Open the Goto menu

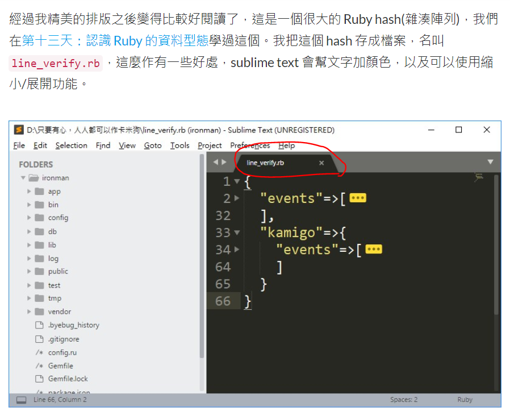[x=153, y=145]
